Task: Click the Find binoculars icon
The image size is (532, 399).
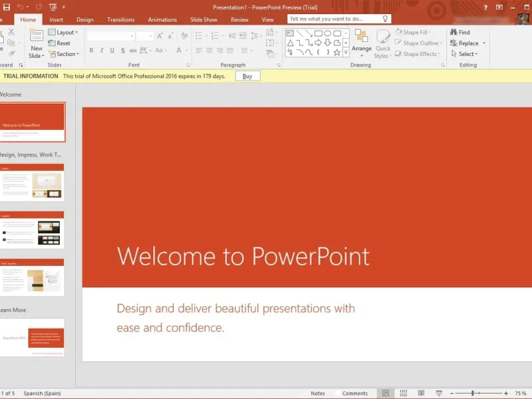Action: [453, 32]
